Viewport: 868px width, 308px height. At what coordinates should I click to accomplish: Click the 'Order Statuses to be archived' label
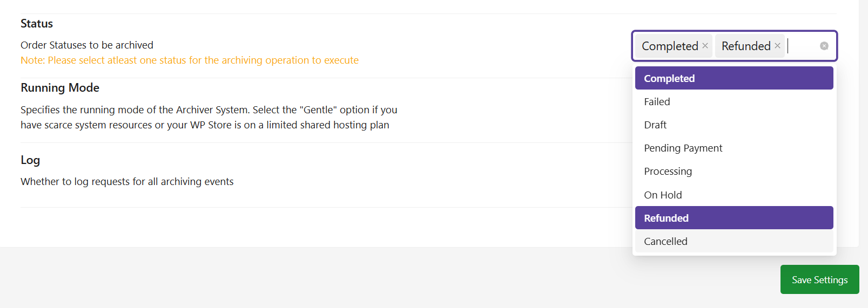[87, 45]
